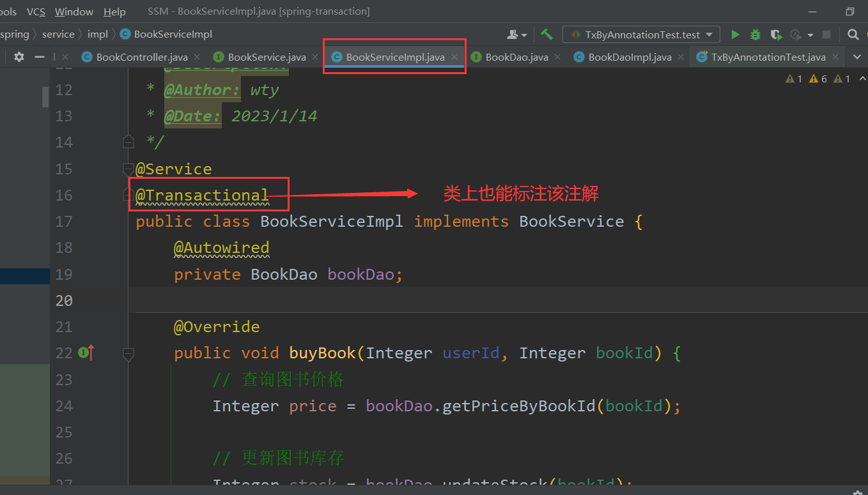Minimize the IDE window
This screenshot has height=495, width=868.
tap(812, 11)
